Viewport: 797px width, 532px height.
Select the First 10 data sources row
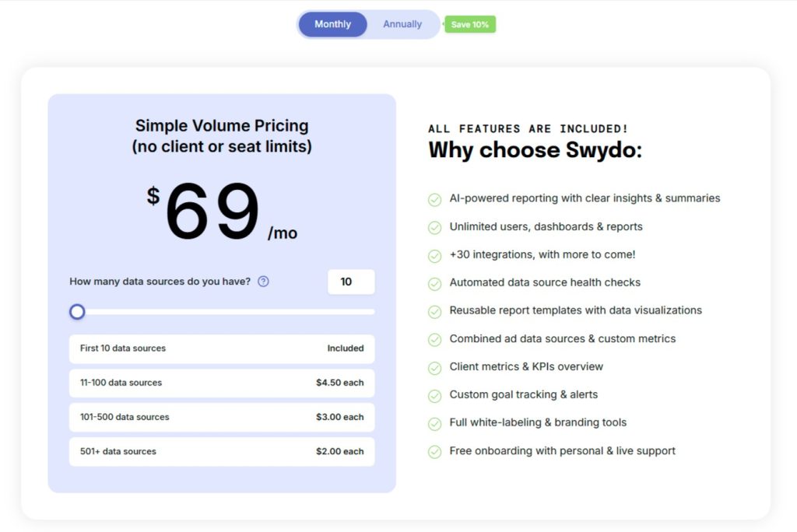click(x=221, y=348)
